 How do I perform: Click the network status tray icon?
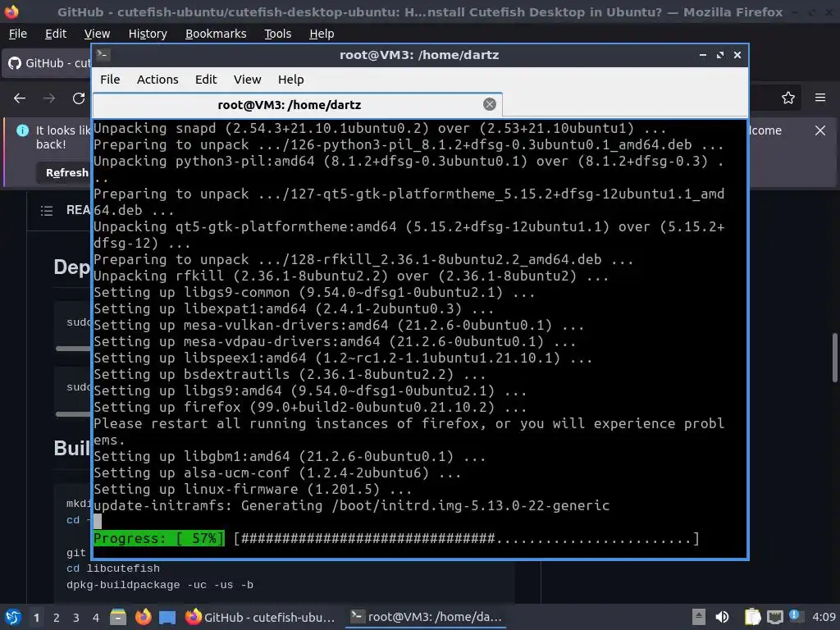774,617
